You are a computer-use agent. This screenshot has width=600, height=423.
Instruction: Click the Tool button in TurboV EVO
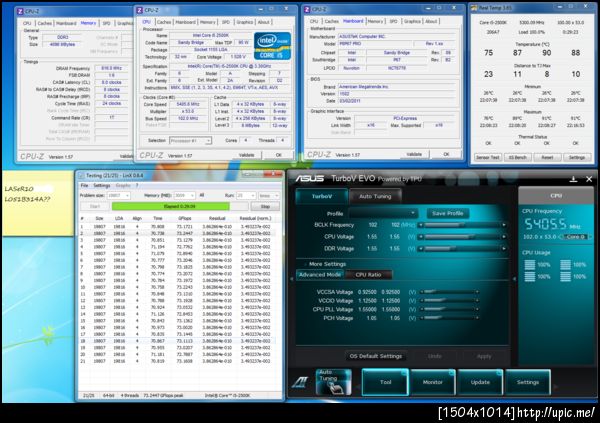[385, 382]
